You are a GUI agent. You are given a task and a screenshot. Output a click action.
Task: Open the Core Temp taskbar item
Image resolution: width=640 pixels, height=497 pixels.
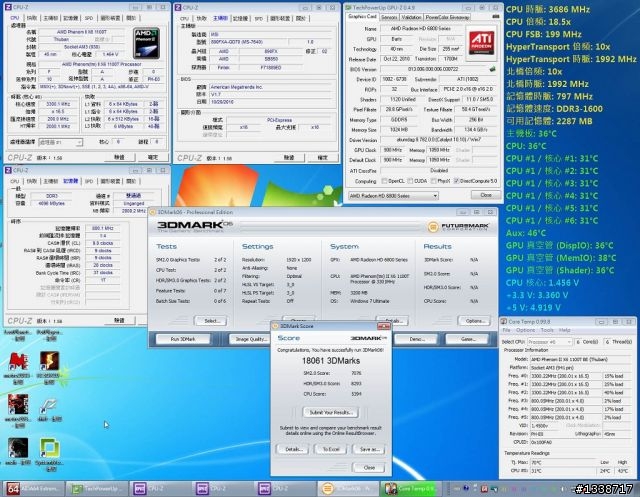pyautogui.click(x=410, y=488)
